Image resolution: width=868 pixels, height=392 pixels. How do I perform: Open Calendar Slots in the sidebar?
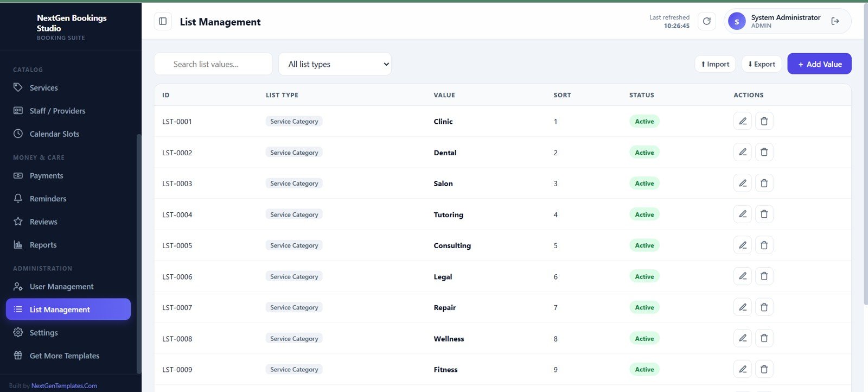click(x=68, y=134)
